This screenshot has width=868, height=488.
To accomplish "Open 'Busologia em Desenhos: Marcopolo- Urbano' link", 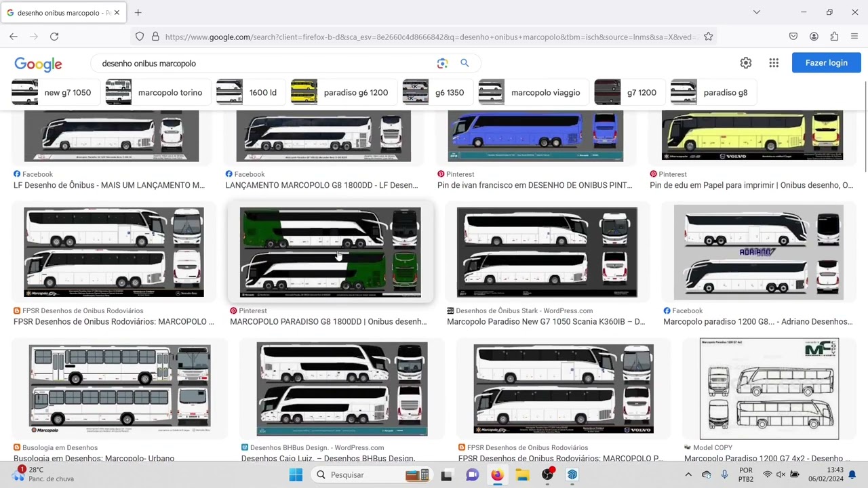I will 94,459.
